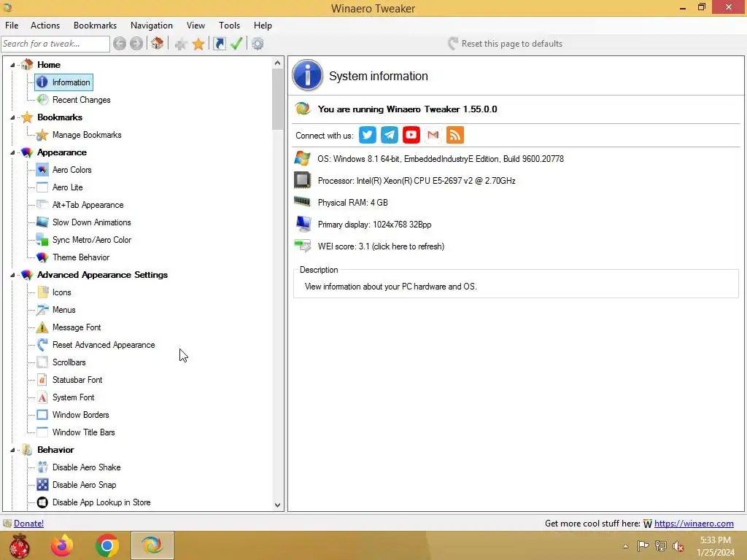Click the Disable Aero Snap icon
The image size is (747, 560).
click(x=42, y=485)
